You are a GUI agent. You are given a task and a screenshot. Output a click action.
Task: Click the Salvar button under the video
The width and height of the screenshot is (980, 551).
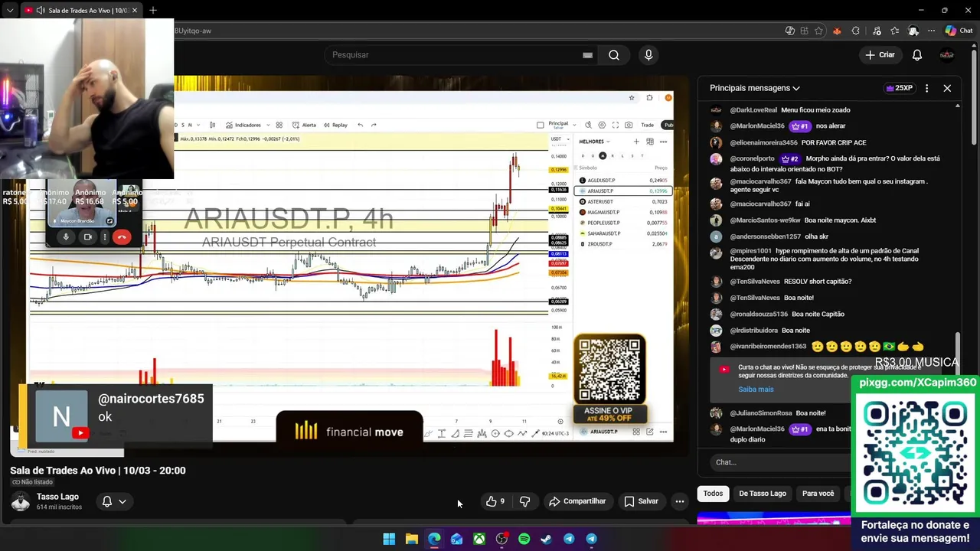642,501
